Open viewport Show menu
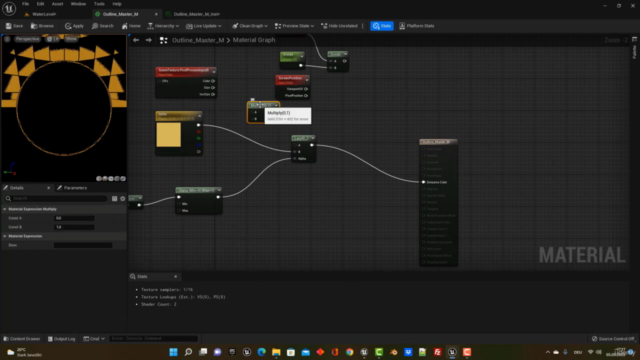The image size is (640, 360). pos(71,39)
